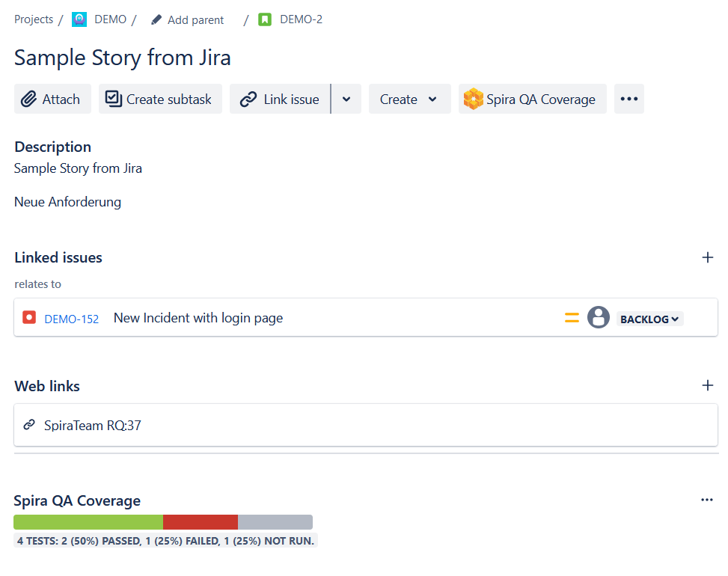Screen dimensions: 728x576
Task: Open the more actions ellipsis in toolbar
Action: tap(628, 99)
